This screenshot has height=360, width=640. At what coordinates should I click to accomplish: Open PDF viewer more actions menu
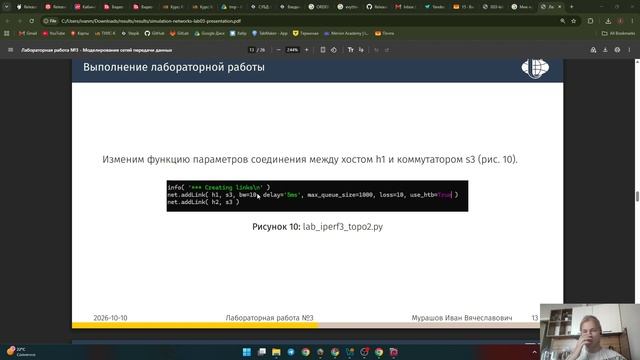(629, 50)
